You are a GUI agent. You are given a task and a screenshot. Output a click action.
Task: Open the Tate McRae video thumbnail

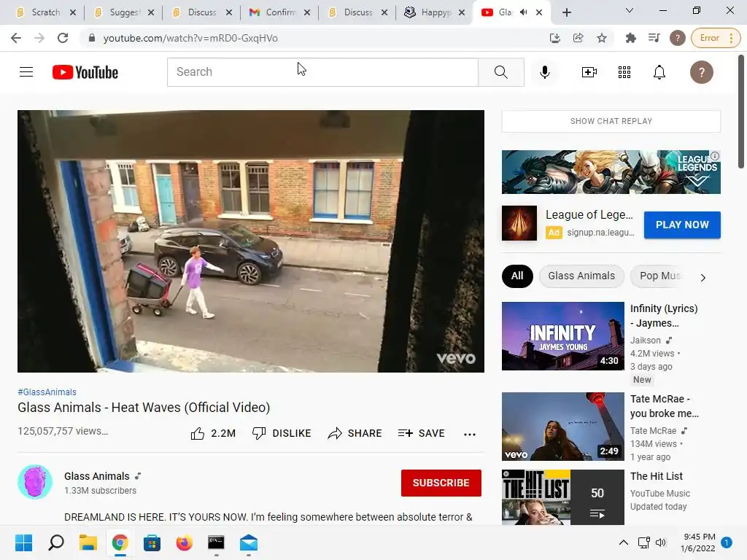[x=562, y=426]
